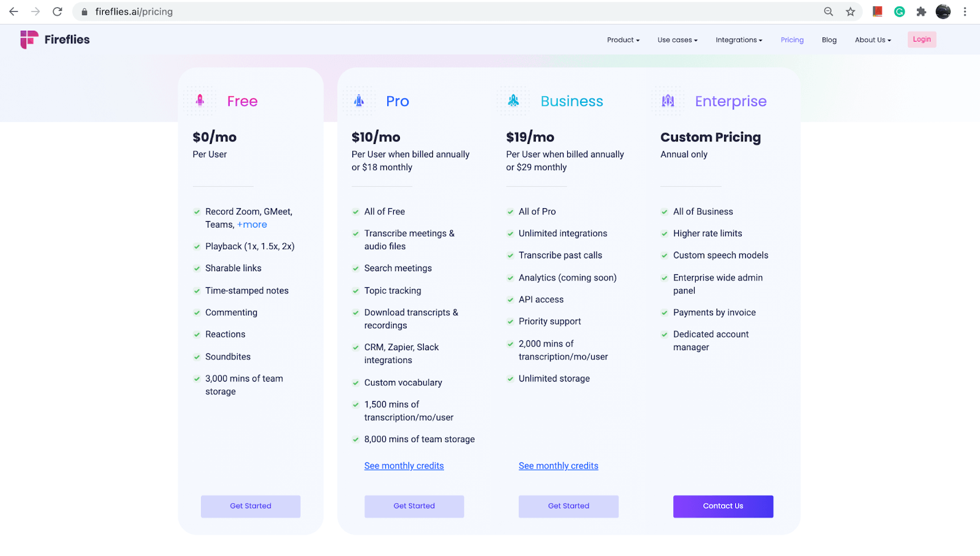The height and width of the screenshot is (556, 980).
Task: Expand the Use cases menu
Action: click(676, 39)
